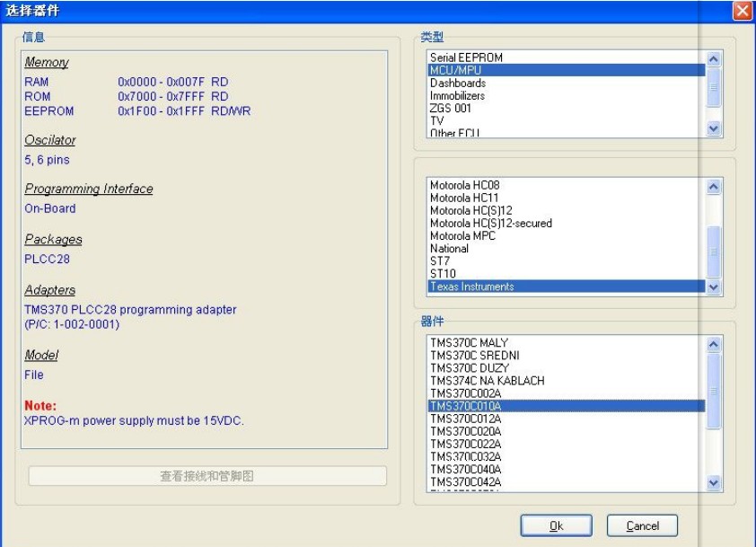The height and width of the screenshot is (547, 756).
Task: Pick National in manufacturer list
Action: [566, 249]
